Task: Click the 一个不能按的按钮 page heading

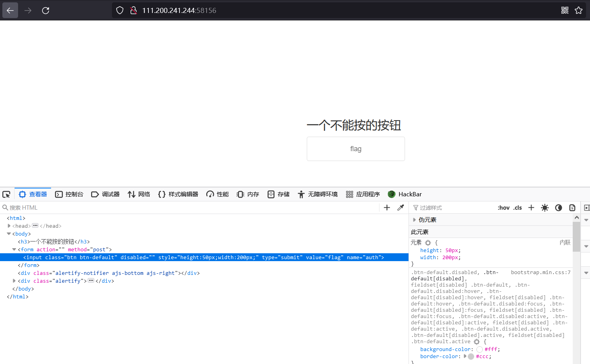Action: [354, 125]
